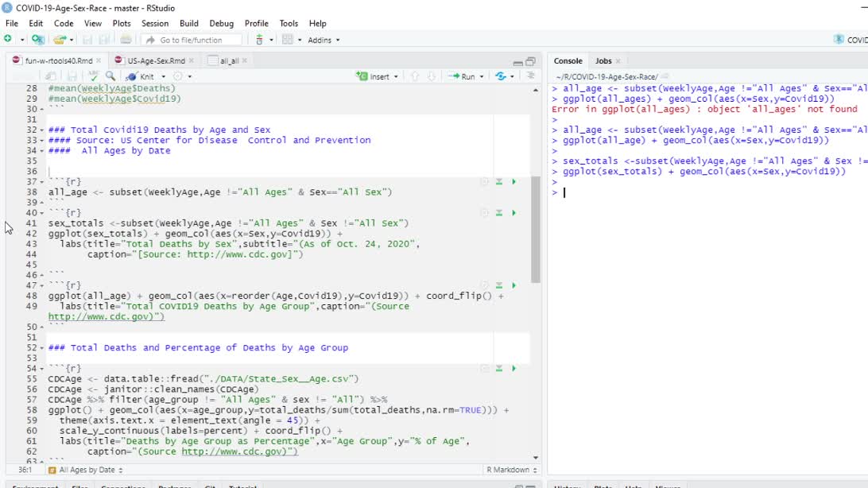Open the Plots menu
868x488 pixels.
click(x=122, y=23)
